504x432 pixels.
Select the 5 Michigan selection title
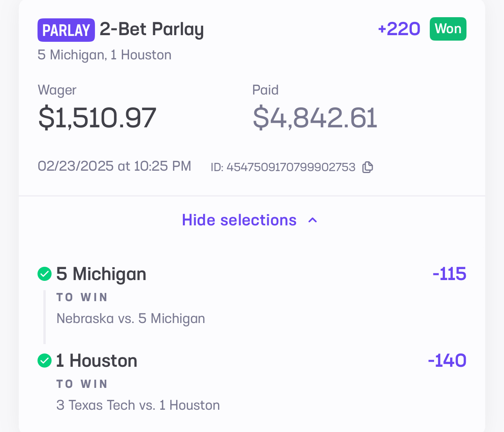(x=101, y=274)
